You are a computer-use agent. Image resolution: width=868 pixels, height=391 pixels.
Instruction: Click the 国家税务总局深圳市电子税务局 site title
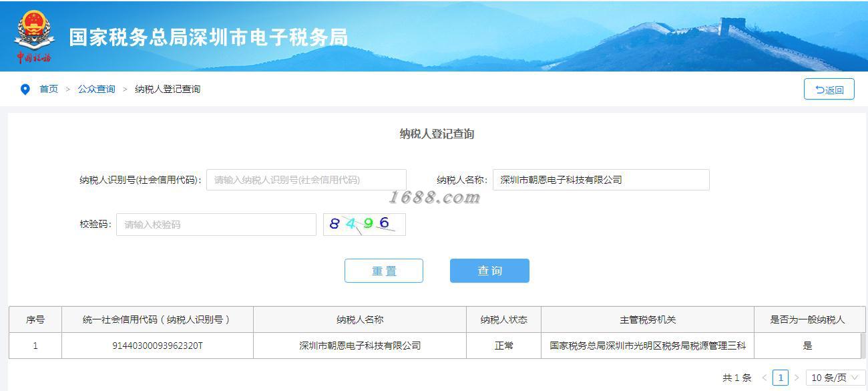pos(208,37)
